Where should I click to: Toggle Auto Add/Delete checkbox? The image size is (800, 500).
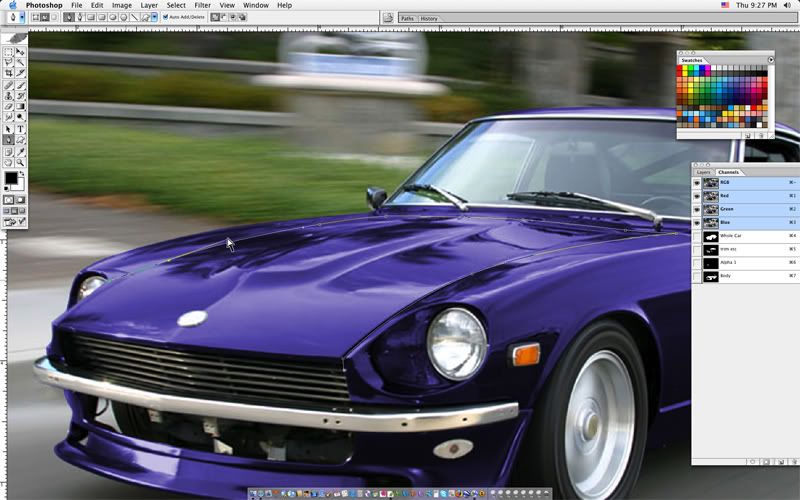click(x=165, y=17)
